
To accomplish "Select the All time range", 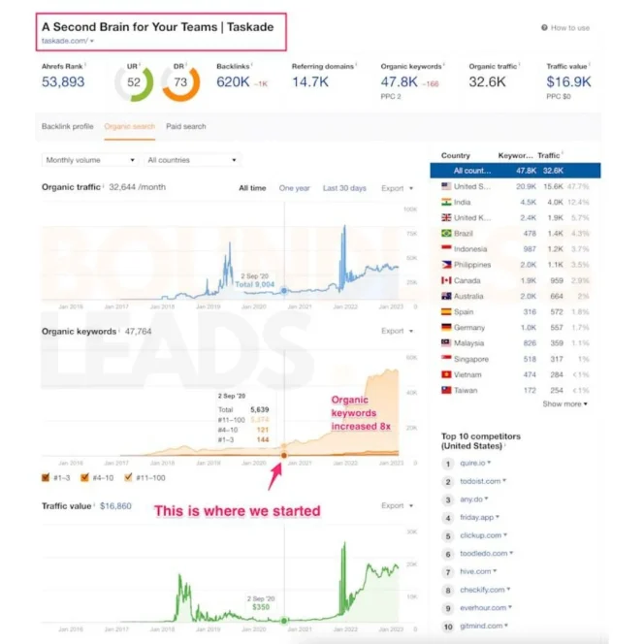I will (x=252, y=188).
